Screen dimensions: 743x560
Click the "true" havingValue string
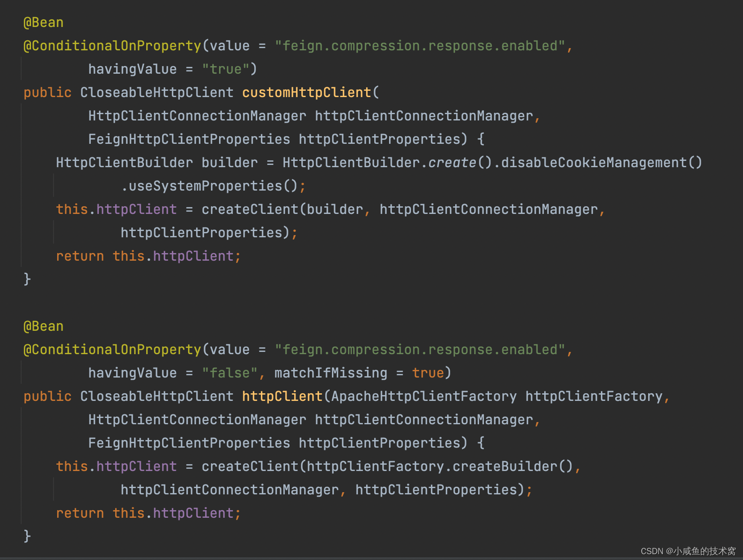click(225, 69)
